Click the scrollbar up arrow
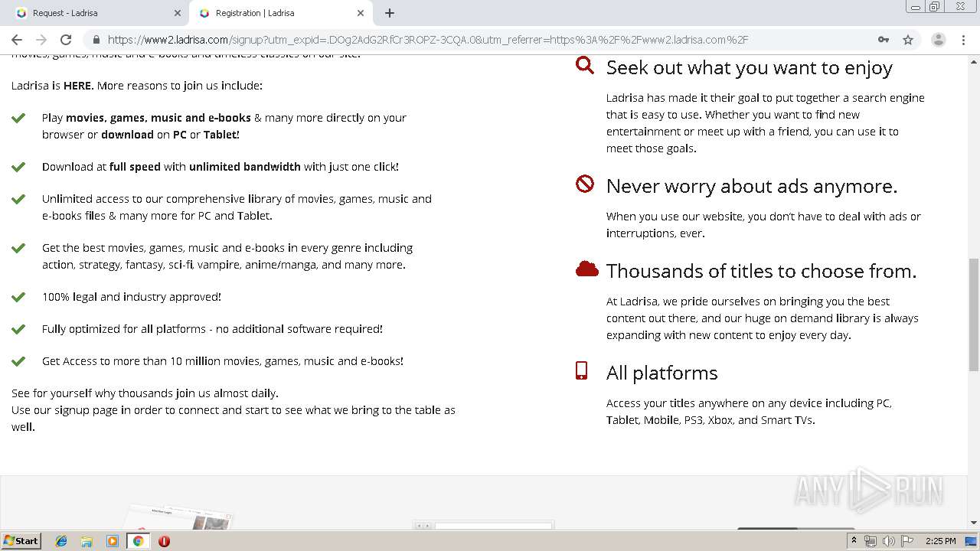The image size is (980, 551). coord(974,60)
